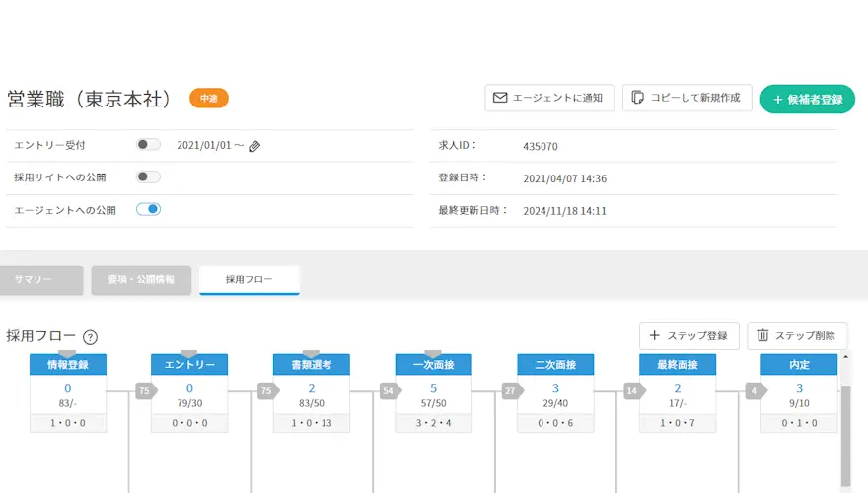
Task: Expand the triangle marker above 一次面接
Action: tap(432, 353)
